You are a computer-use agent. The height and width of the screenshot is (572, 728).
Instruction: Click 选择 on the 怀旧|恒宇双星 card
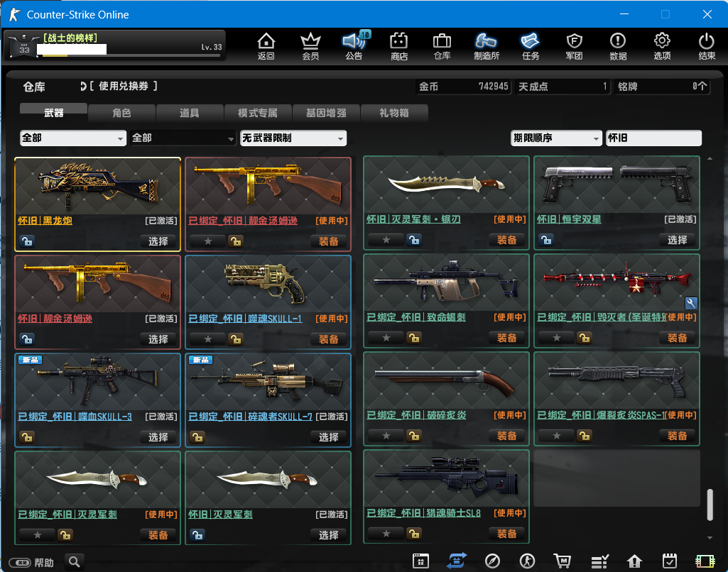[677, 240]
